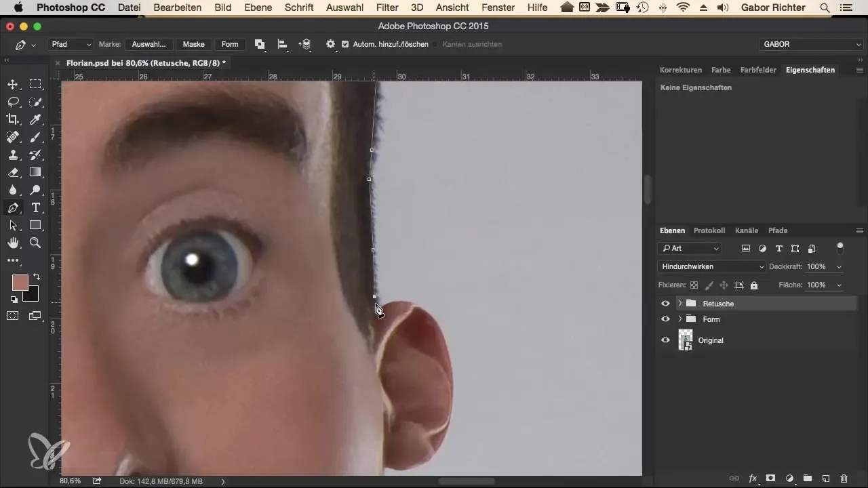Hide the Form group layer
868x488 pixels.
click(x=665, y=319)
